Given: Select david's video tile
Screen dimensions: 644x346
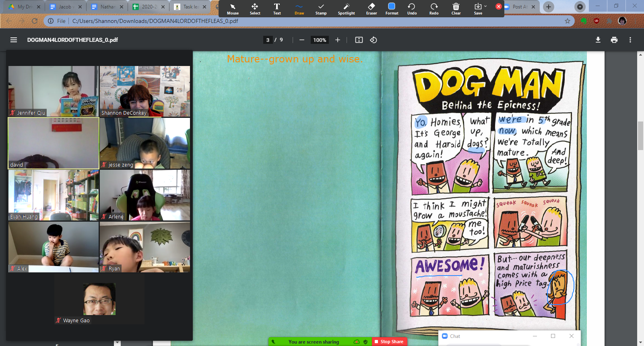Looking at the screenshot, I should pyautogui.click(x=53, y=143).
